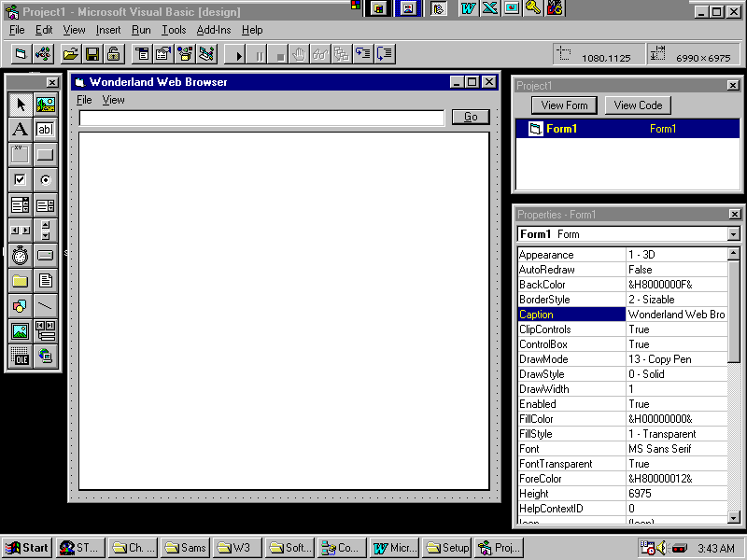Choose the CommandButton tool in the toolbox
747x560 pixels.
[x=45, y=155]
